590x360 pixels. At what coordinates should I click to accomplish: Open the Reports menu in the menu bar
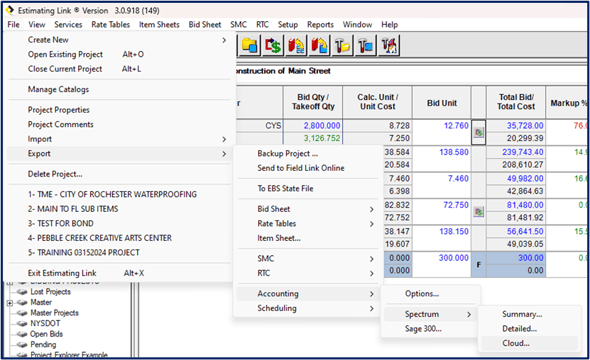tap(320, 25)
